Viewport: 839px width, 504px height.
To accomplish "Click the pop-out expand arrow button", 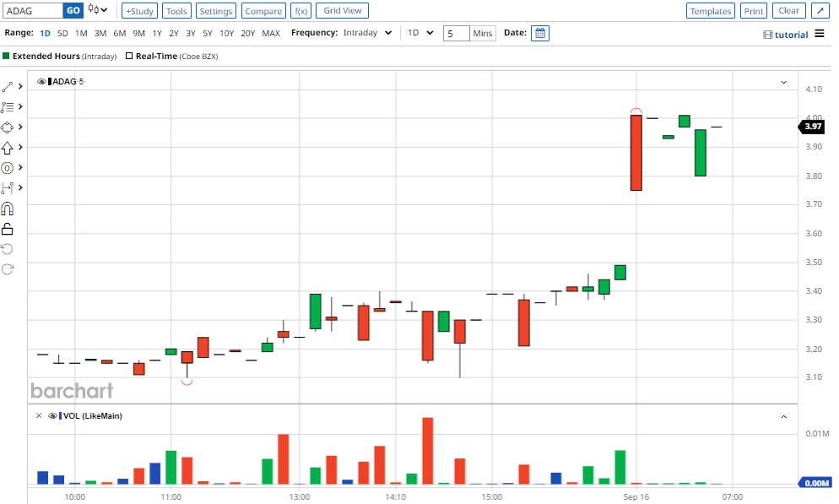I will (x=820, y=11).
